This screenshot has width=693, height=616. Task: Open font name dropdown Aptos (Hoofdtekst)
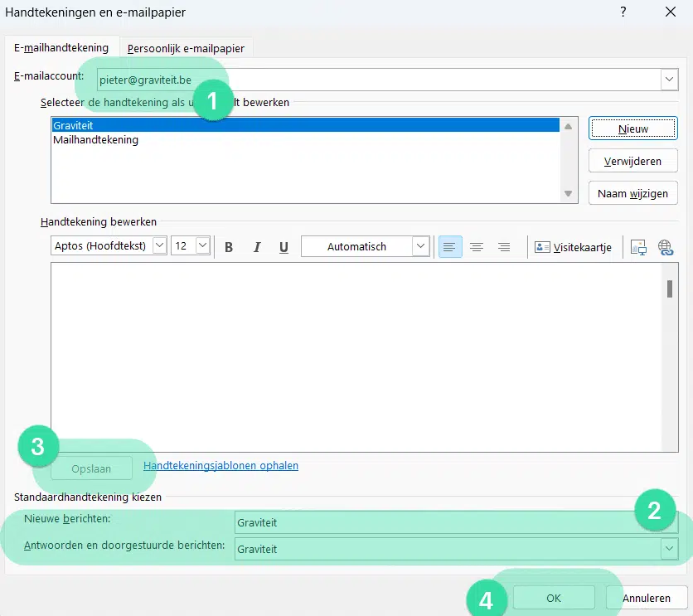pos(159,245)
